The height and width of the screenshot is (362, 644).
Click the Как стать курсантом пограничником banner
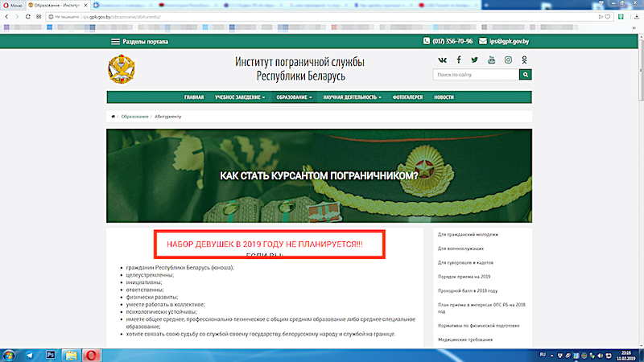point(319,175)
